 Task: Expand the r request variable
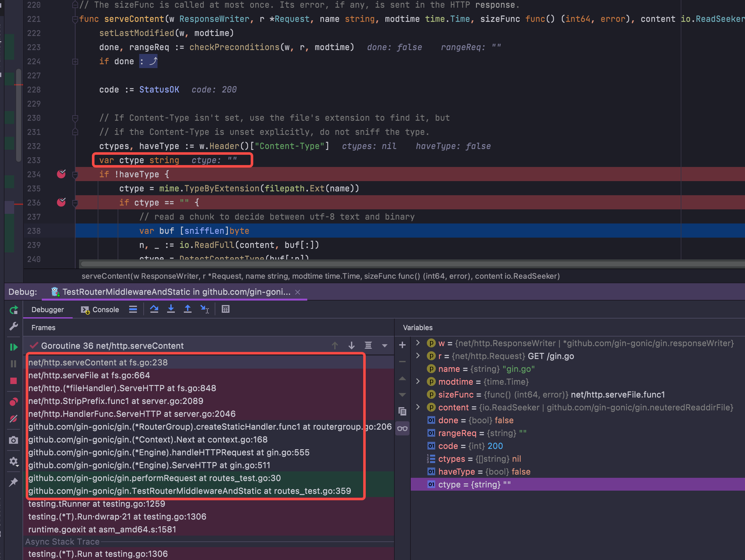click(x=417, y=356)
